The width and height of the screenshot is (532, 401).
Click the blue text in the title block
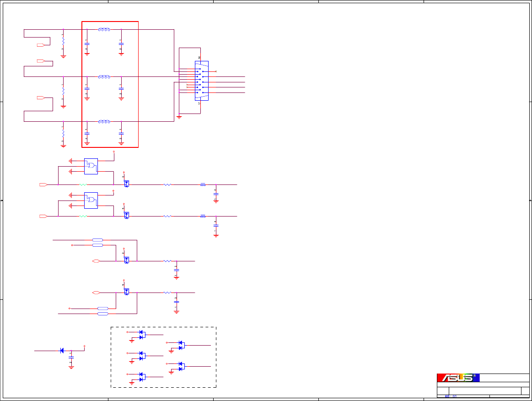click(451, 396)
